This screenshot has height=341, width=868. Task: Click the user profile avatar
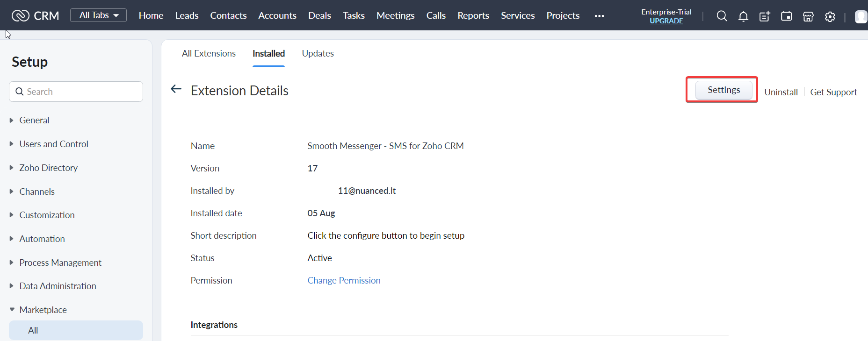click(861, 17)
